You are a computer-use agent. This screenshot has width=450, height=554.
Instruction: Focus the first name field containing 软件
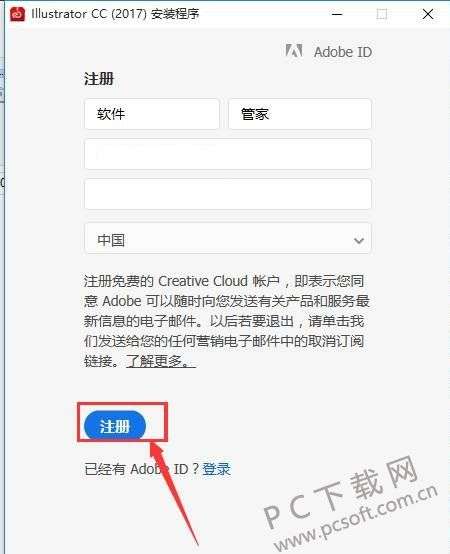pos(152,114)
